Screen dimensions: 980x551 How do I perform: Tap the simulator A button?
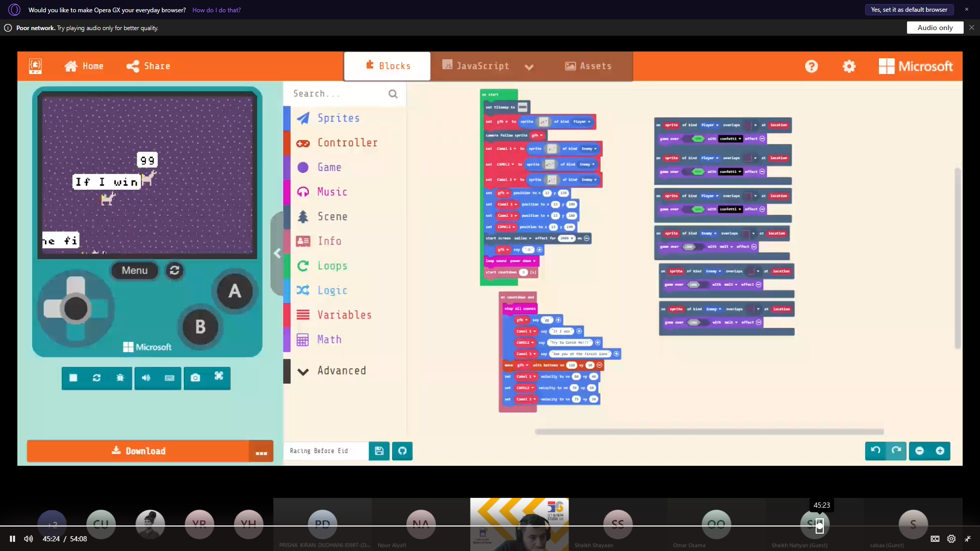pyautogui.click(x=234, y=291)
